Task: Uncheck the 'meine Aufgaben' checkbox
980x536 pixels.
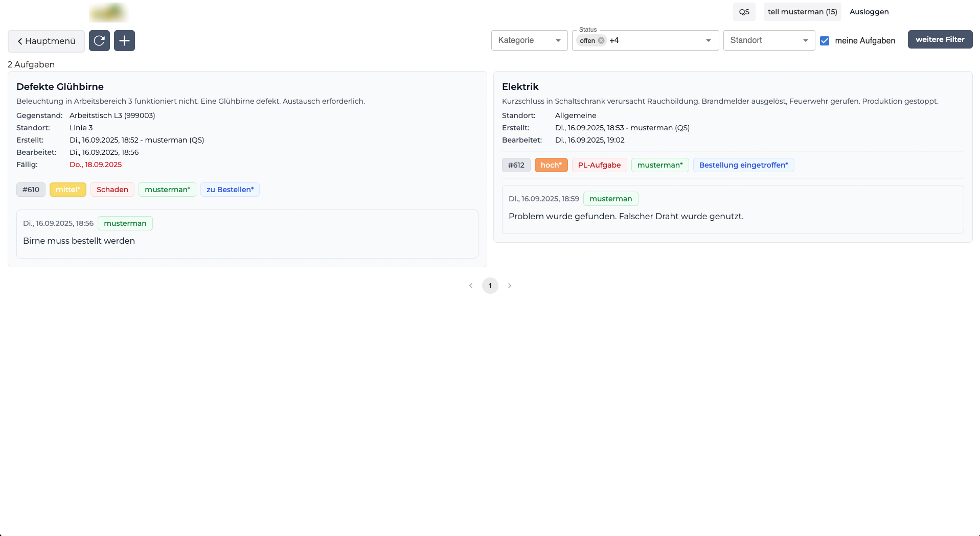Action: coord(825,41)
